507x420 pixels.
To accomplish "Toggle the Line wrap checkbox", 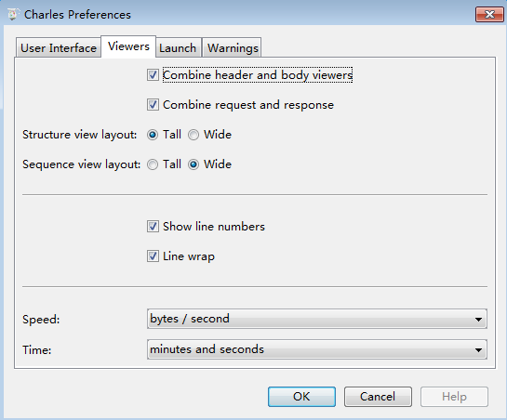I will [x=153, y=256].
